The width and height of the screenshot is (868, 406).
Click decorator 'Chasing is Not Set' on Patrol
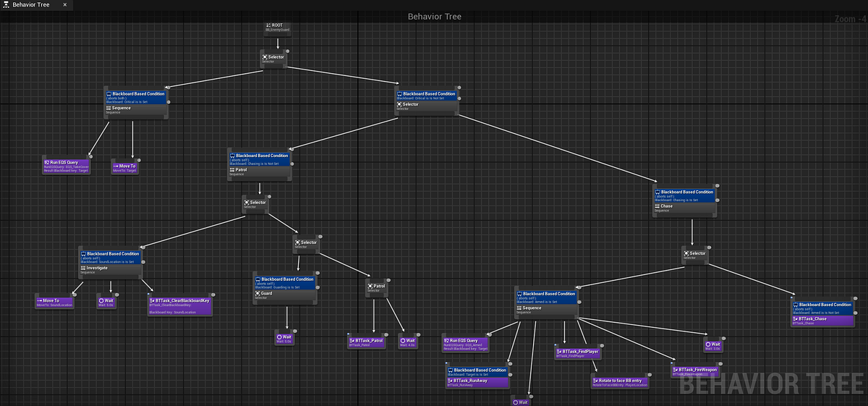(x=260, y=159)
